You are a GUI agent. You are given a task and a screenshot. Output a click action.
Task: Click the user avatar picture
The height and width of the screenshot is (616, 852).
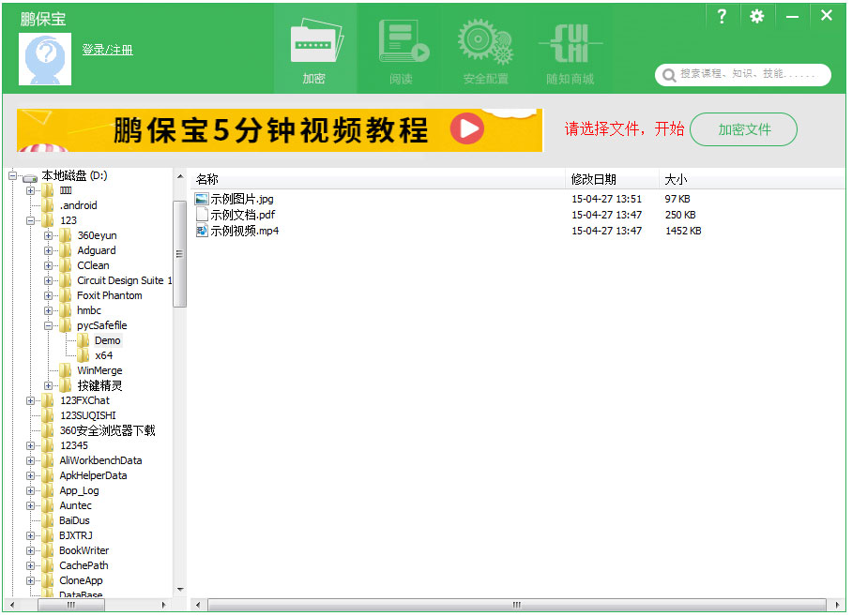click(x=45, y=59)
